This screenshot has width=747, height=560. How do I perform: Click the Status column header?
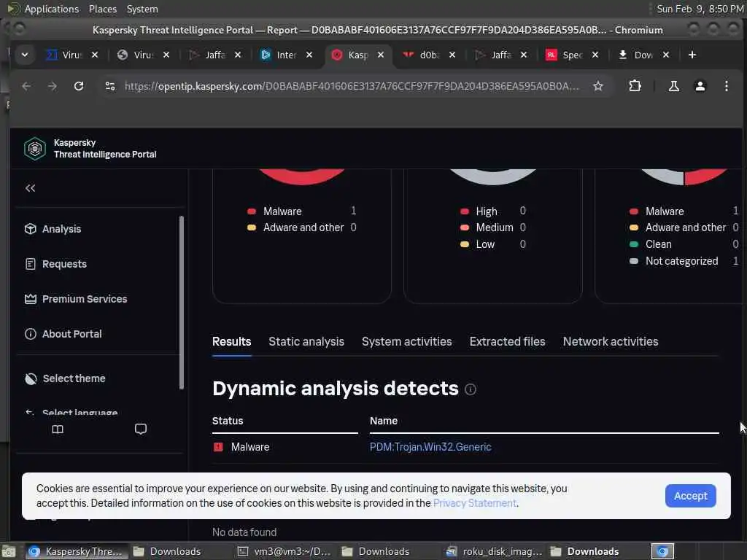pos(228,421)
